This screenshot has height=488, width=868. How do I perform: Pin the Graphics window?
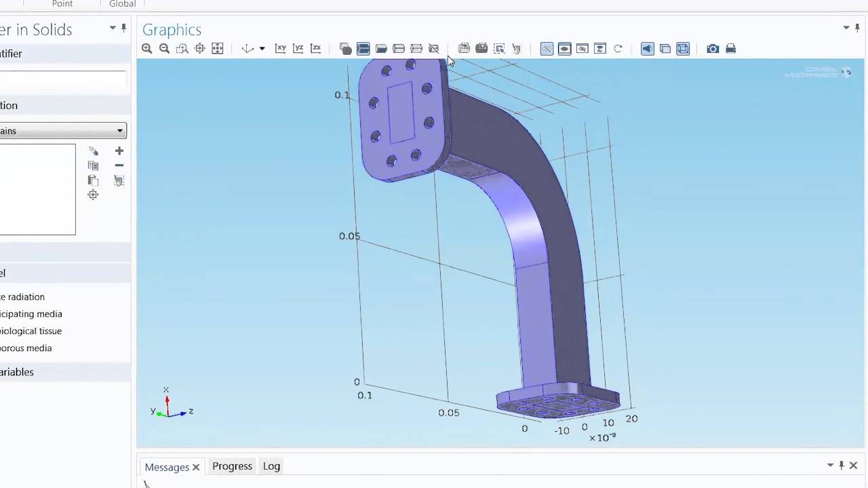click(857, 28)
